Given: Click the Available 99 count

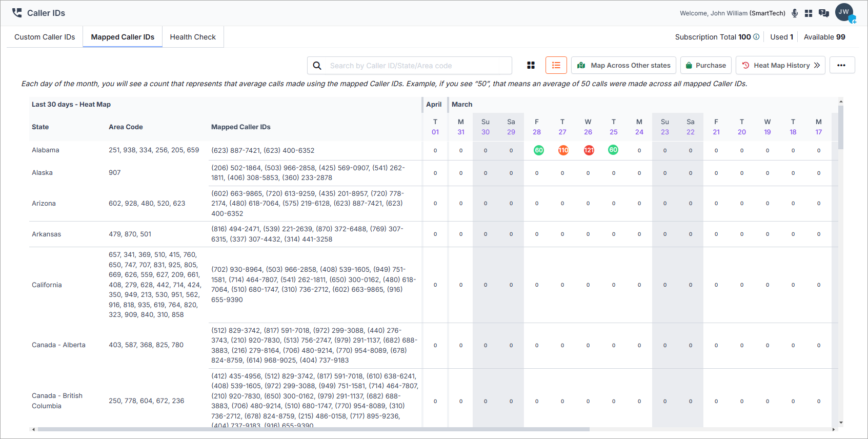Looking at the screenshot, I should coord(824,37).
